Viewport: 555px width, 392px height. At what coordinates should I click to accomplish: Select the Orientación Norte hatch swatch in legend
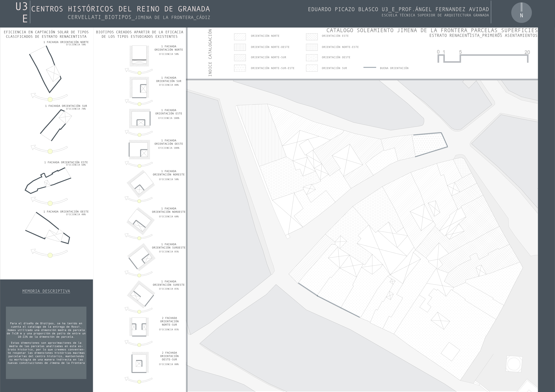coord(240,37)
